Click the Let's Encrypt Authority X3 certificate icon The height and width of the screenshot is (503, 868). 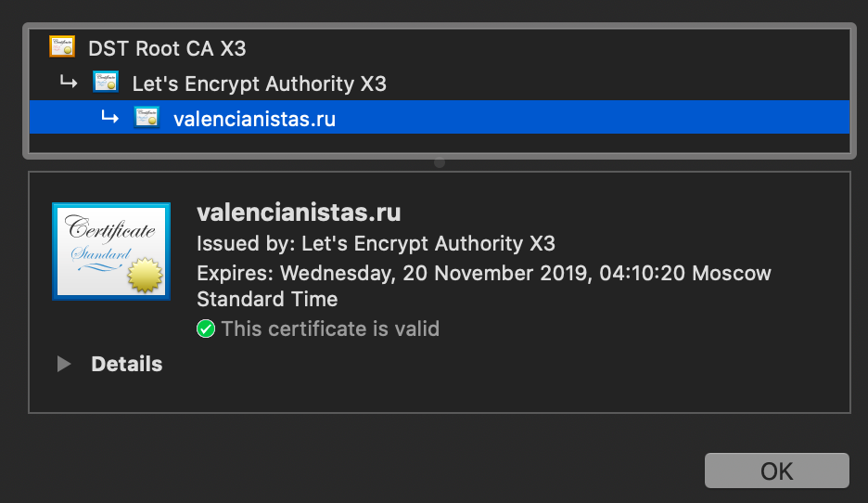click(106, 84)
